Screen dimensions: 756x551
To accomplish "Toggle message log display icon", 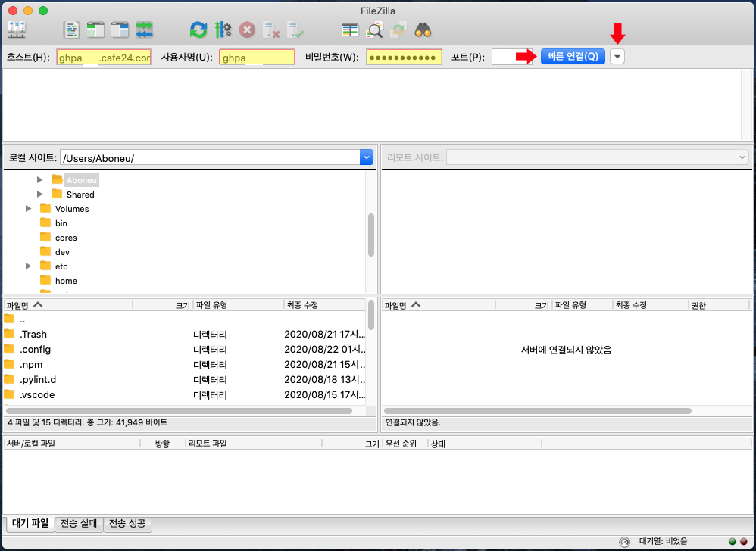I will 71,30.
